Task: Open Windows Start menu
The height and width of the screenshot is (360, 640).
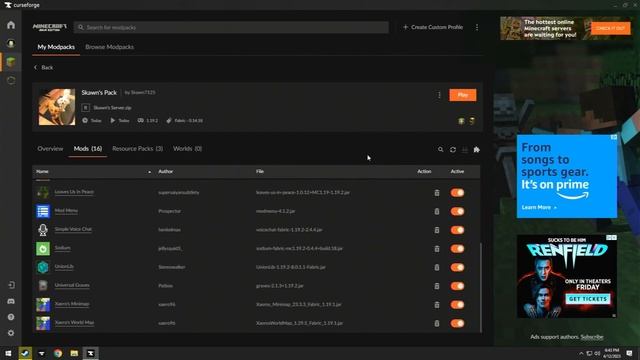Action: [x=8, y=353]
